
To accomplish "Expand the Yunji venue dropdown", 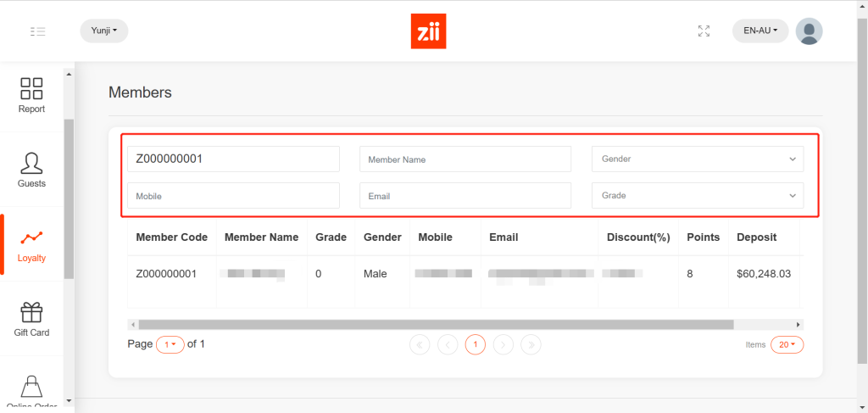I will [x=103, y=31].
